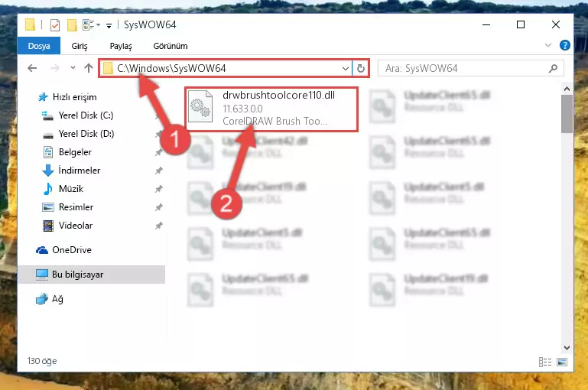
Task: Switch to the Giriş ribbon tab
Action: pos(80,46)
